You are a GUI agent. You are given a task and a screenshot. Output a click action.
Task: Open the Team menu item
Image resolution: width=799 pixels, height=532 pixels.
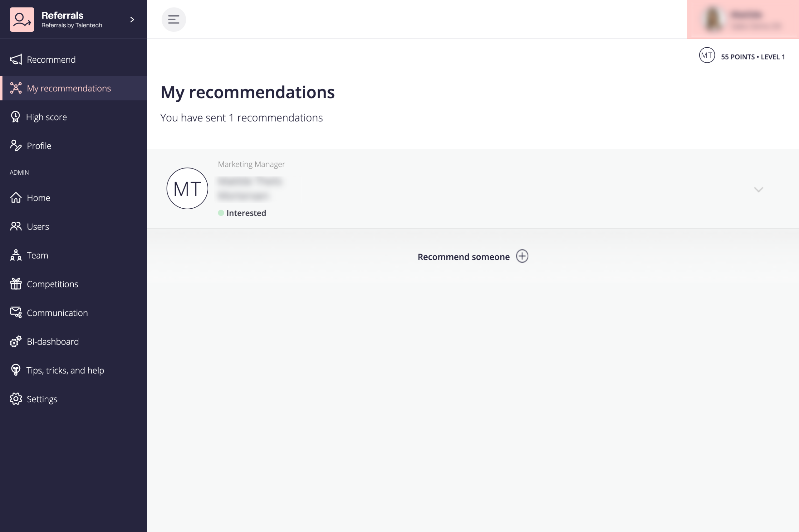tap(37, 255)
